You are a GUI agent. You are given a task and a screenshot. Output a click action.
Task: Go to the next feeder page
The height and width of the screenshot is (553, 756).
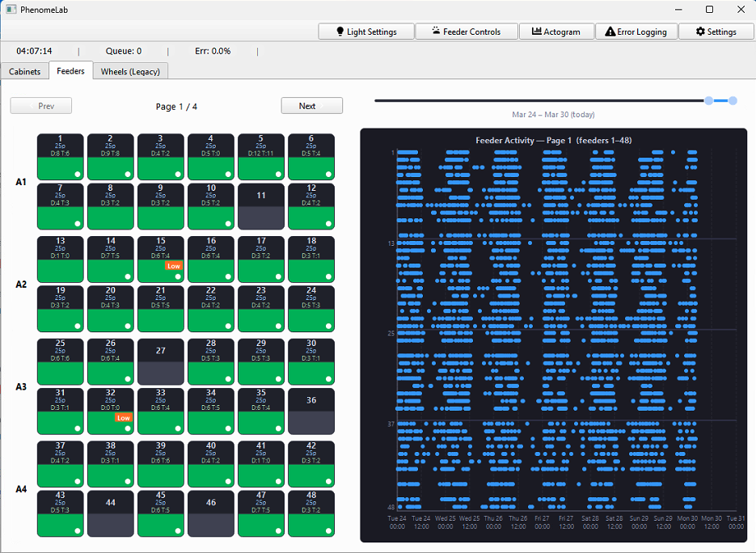(x=311, y=105)
